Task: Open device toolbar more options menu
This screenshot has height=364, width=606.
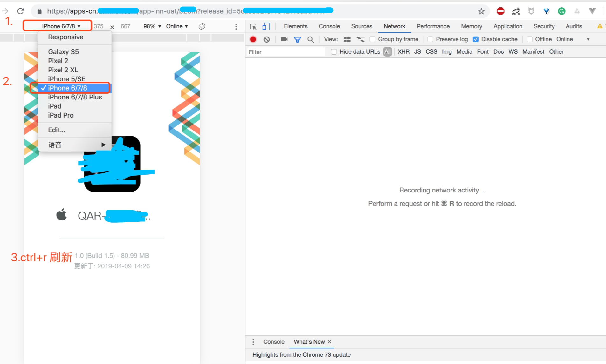Action: (236, 26)
